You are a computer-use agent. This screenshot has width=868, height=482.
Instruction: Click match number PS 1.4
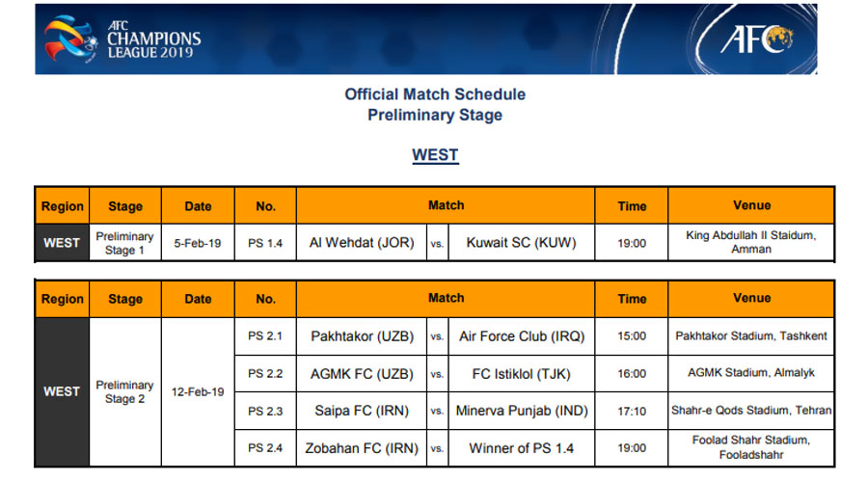pos(265,243)
